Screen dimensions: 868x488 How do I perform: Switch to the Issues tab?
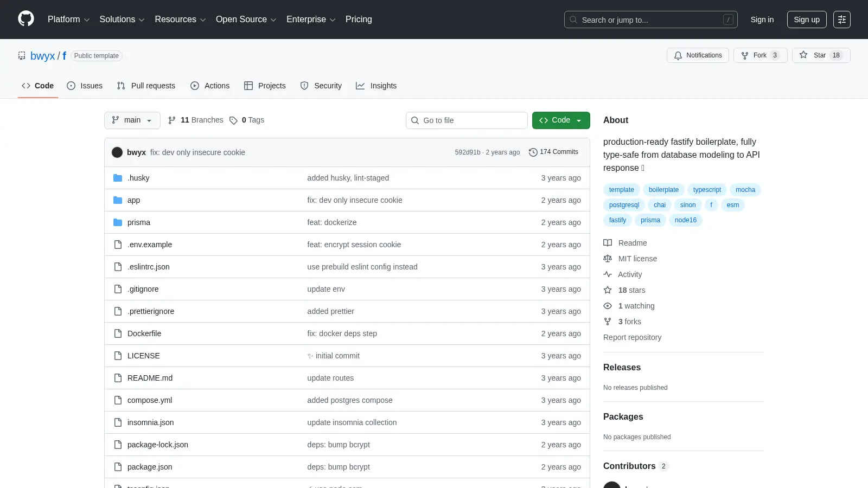coord(85,86)
